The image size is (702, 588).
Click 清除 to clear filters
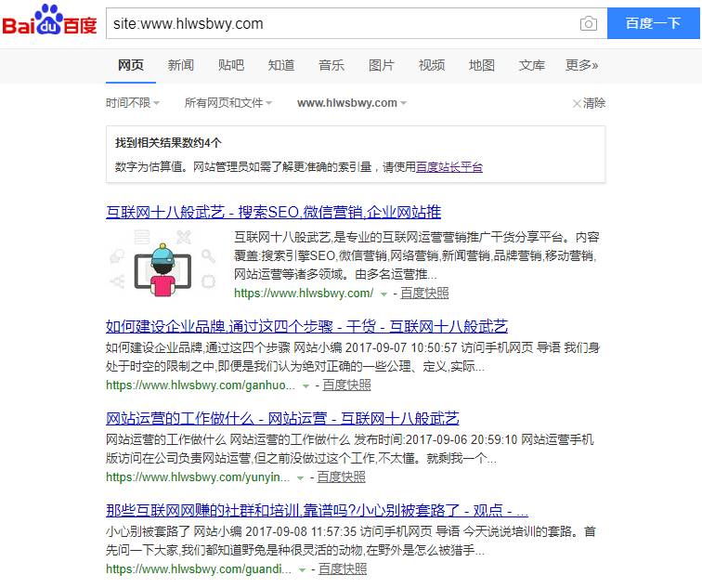pyautogui.click(x=589, y=103)
